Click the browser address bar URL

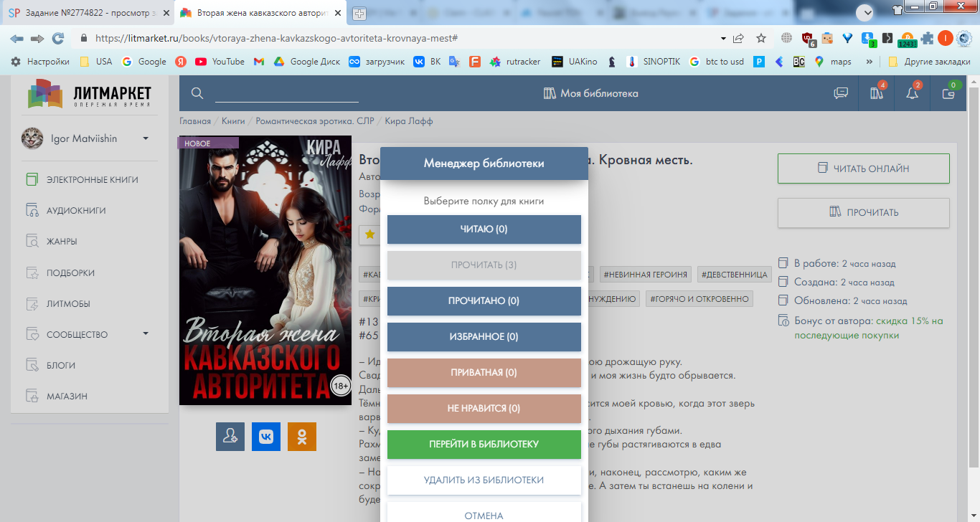(x=276, y=38)
